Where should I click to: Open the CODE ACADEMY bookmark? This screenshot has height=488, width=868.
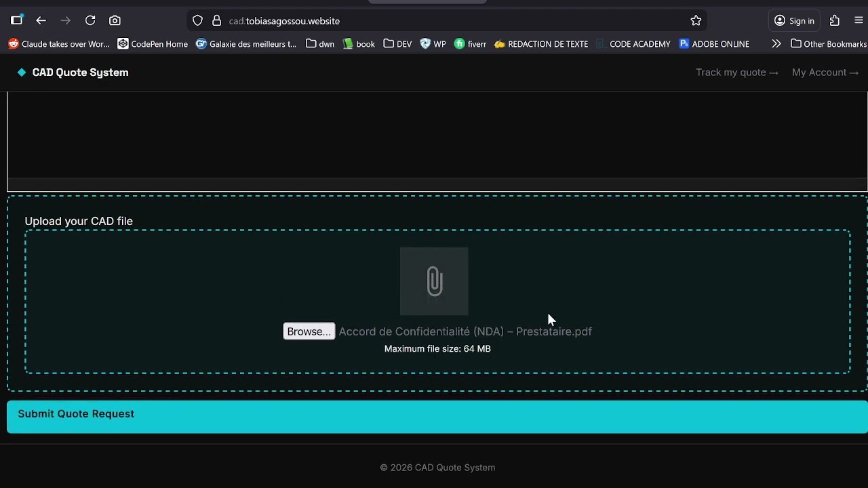(633, 44)
